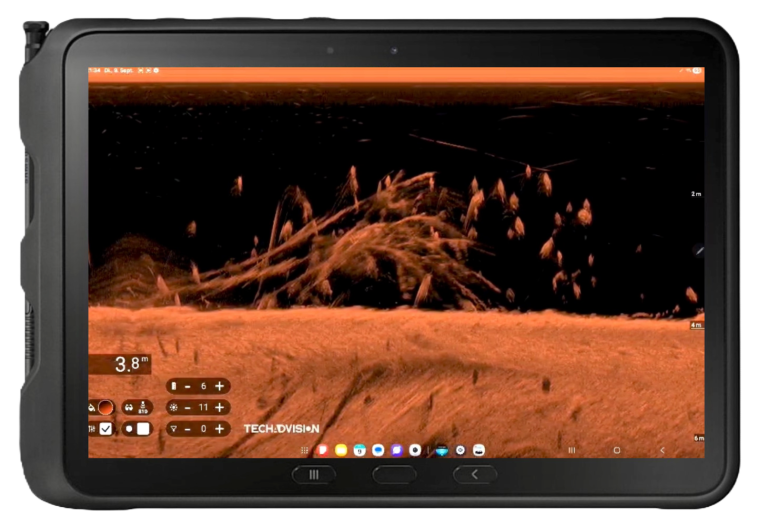Tap the on-screen recent apps button
This screenshot has height=515, width=768.
pos(571,450)
